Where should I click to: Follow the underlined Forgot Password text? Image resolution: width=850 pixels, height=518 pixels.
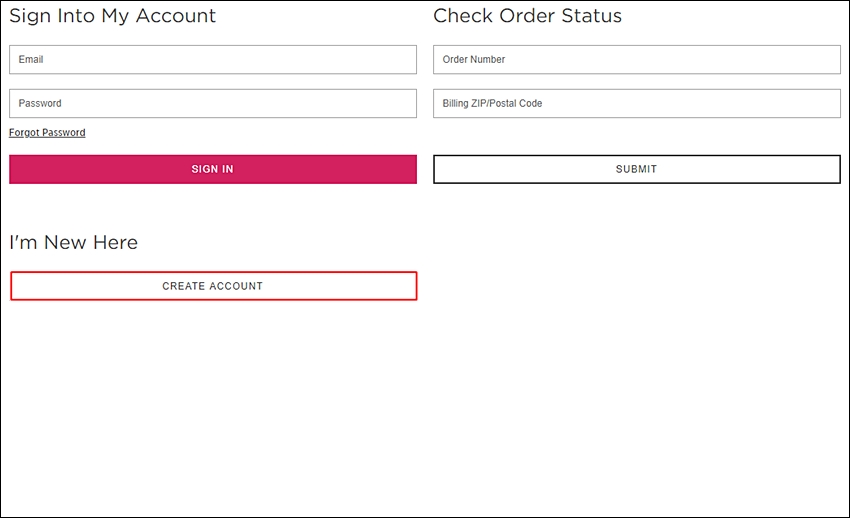click(x=47, y=133)
